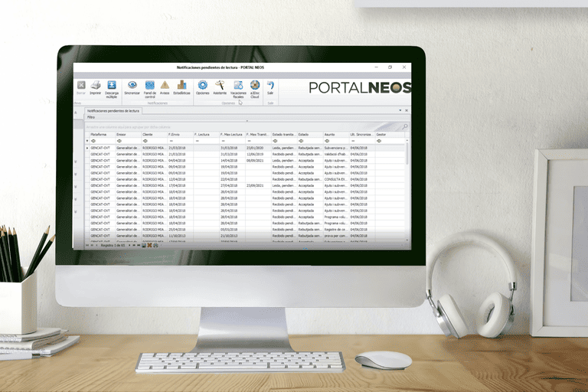Click the Imprimir printer icon
Viewport: 588px width, 392px height.
pyautogui.click(x=95, y=87)
